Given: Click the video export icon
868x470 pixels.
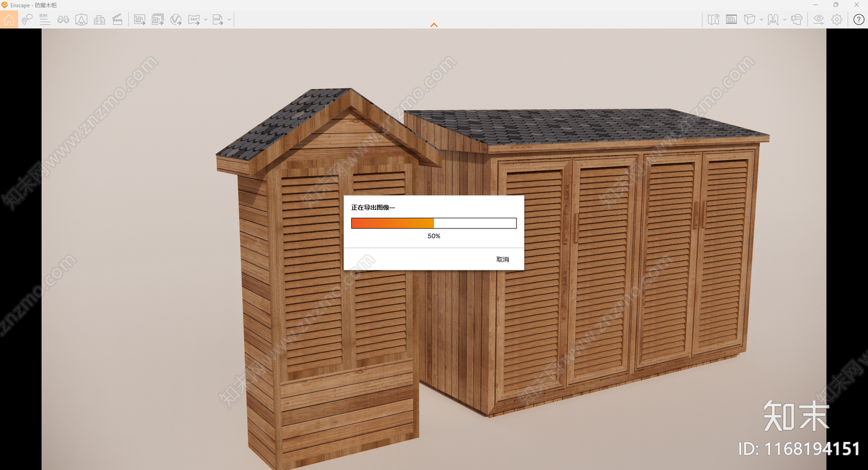Looking at the screenshot, I should 176,20.
